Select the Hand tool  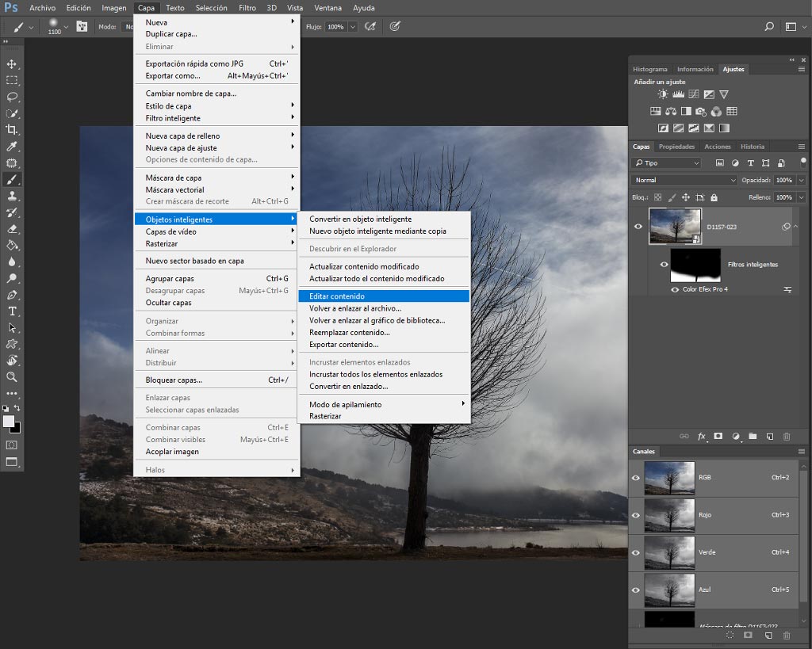tap(11, 361)
